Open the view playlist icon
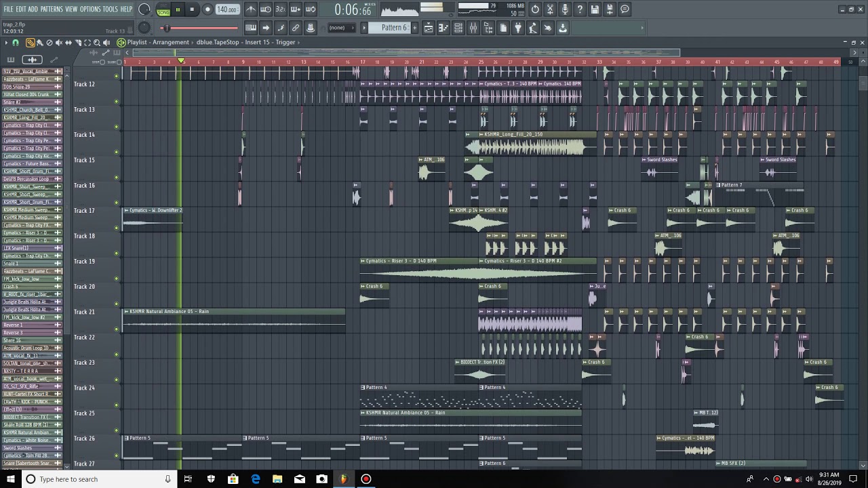This screenshot has width=868, height=488. pyautogui.click(x=429, y=28)
